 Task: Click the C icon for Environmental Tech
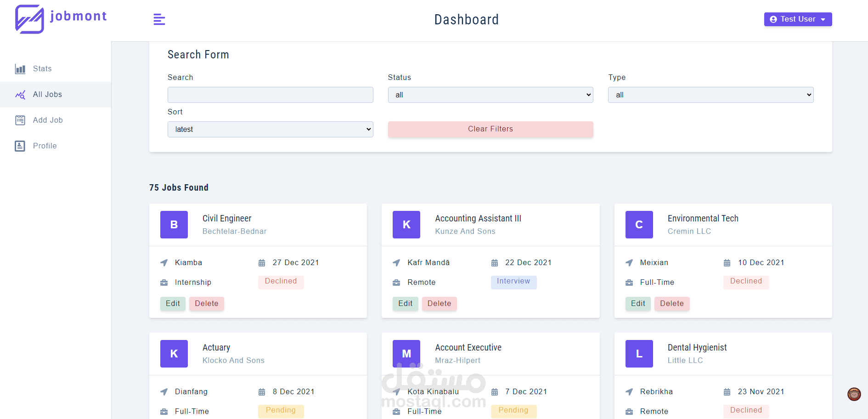click(639, 225)
